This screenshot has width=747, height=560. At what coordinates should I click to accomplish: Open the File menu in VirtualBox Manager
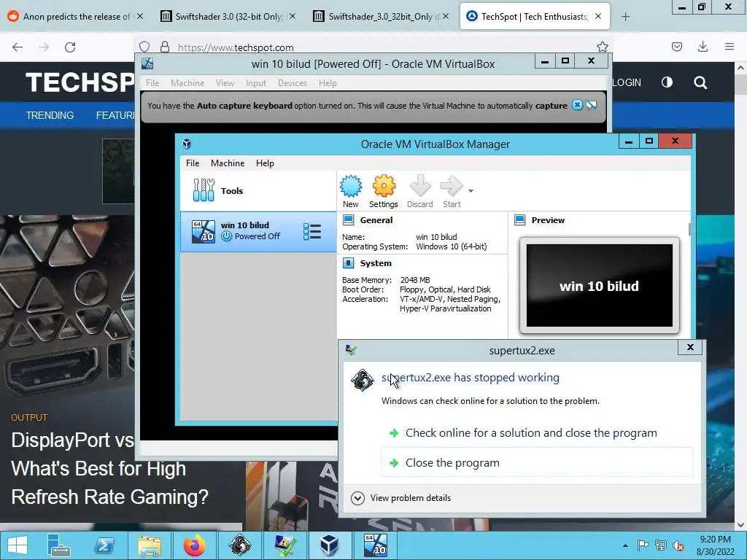[193, 163]
